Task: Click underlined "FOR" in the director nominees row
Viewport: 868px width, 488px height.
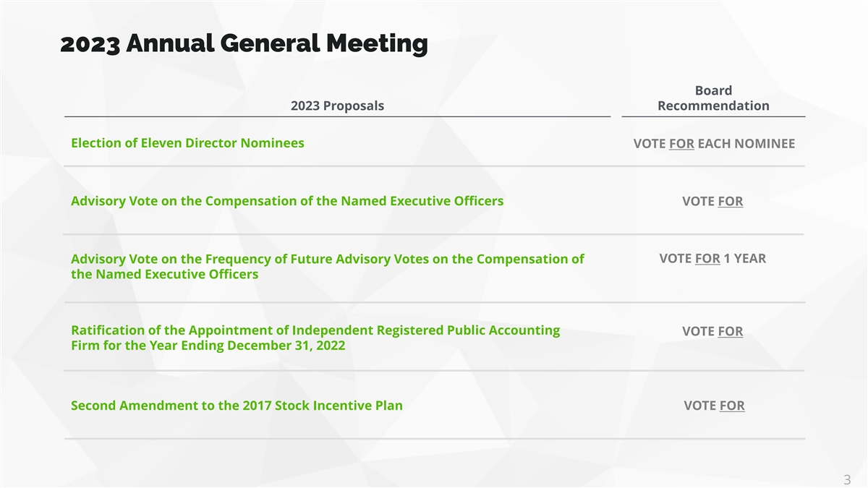Action: coord(681,144)
